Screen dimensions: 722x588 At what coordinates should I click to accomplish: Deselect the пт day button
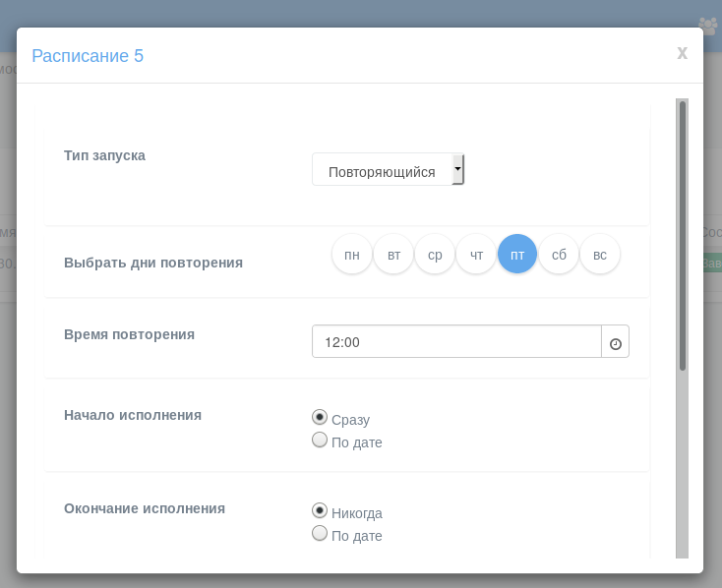coord(517,254)
